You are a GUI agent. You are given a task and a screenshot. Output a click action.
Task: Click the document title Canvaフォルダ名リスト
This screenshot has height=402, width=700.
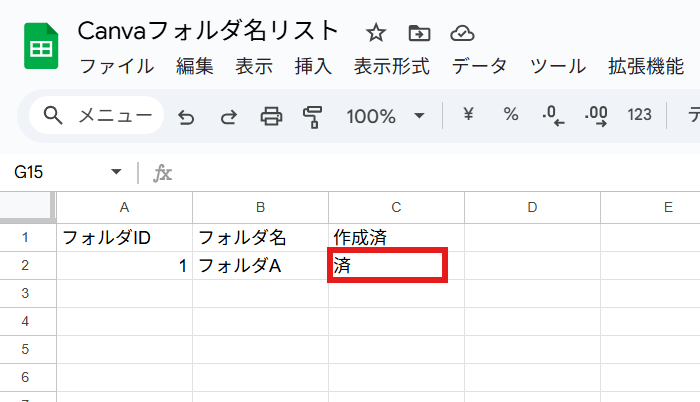[208, 31]
